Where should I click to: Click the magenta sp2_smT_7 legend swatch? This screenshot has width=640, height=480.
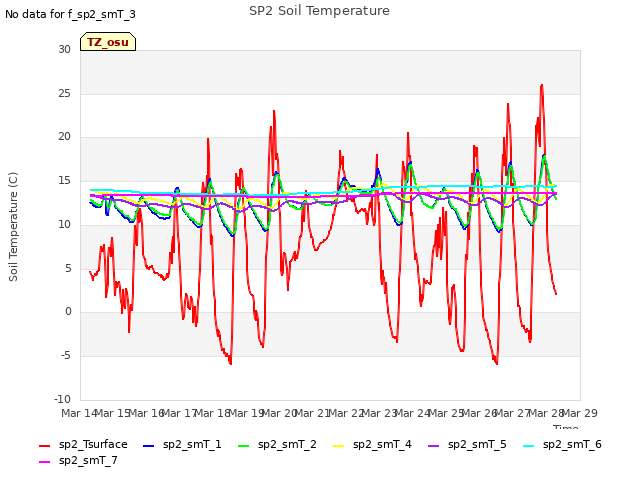pyautogui.click(x=44, y=462)
